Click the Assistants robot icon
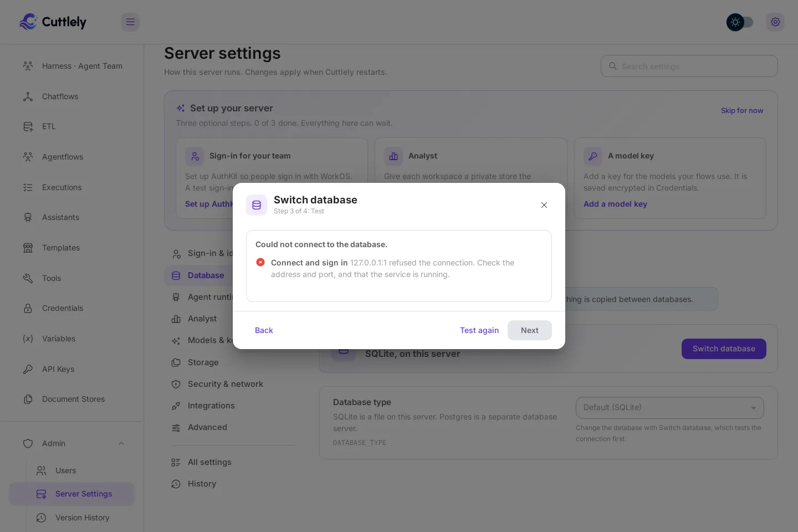This screenshot has height=532, width=798. (28, 217)
